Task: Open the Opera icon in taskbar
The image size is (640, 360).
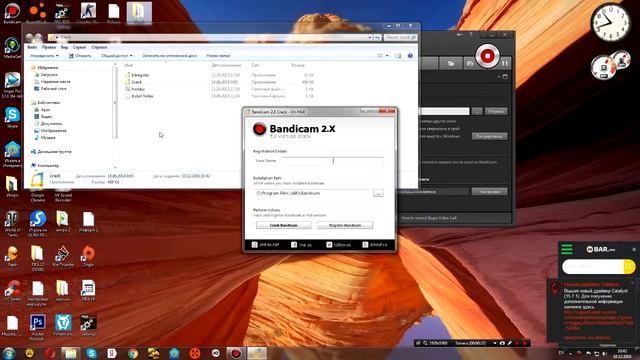Action: [51, 353]
